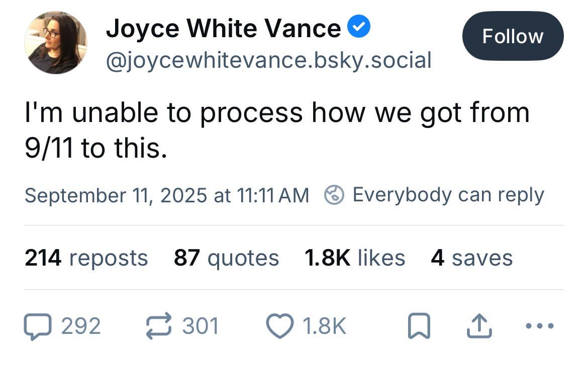The width and height of the screenshot is (588, 365).
Task: Open Joyce White Vance profile avatar
Action: [55, 42]
